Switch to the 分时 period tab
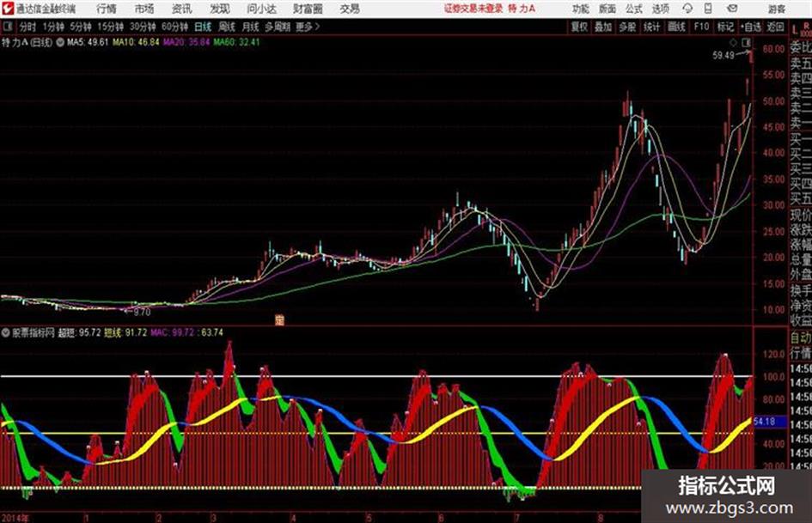This screenshot has height=523, width=812. [28, 27]
